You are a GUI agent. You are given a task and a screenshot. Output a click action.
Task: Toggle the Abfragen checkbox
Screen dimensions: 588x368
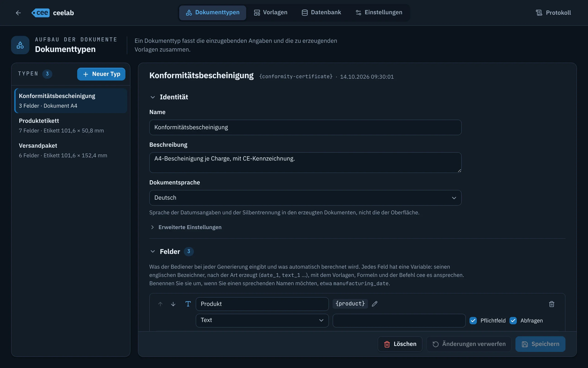513,321
